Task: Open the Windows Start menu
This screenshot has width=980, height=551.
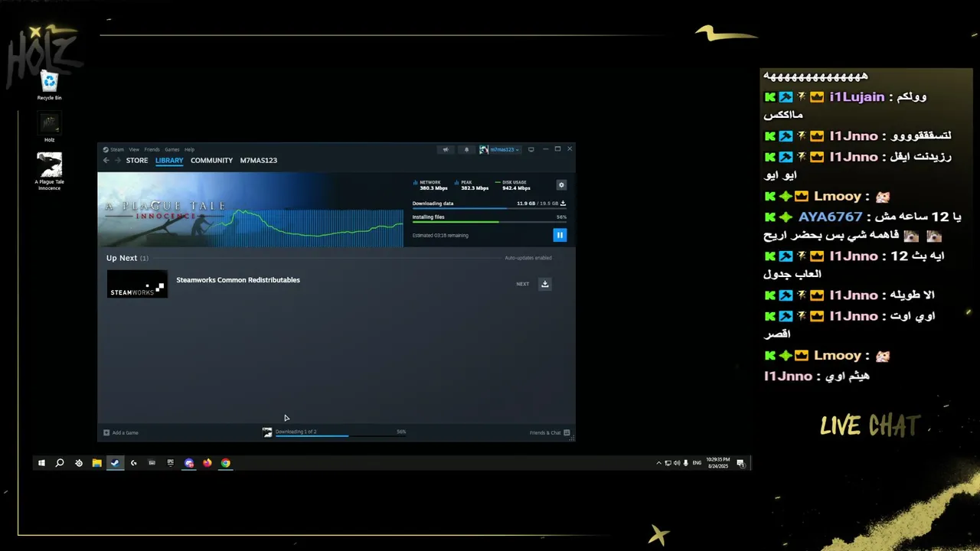Action: click(x=41, y=463)
